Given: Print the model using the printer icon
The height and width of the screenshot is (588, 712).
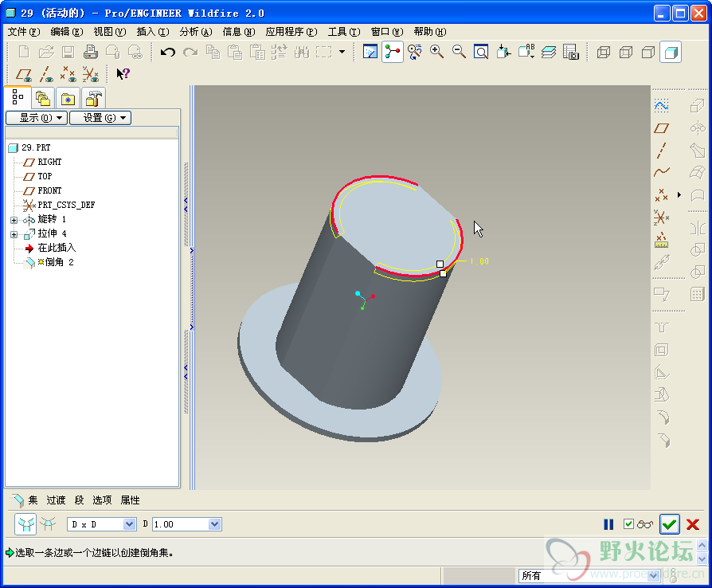Looking at the screenshot, I should tap(90, 53).
